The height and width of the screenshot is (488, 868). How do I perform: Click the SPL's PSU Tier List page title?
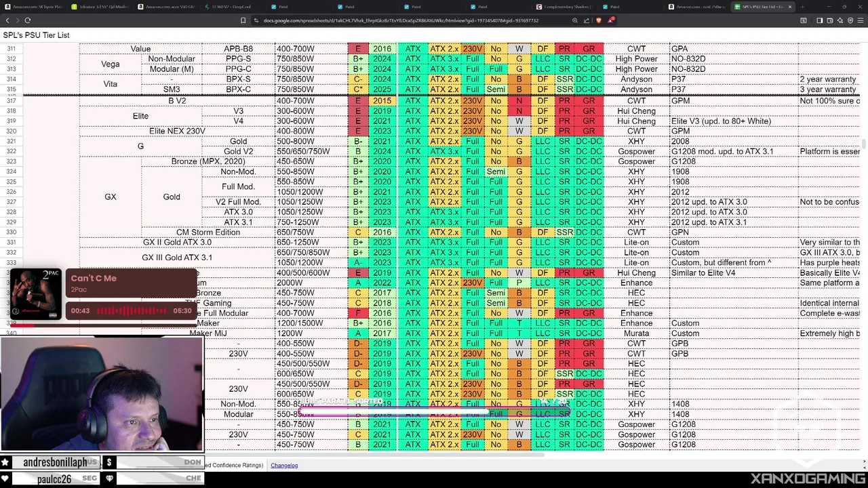36,35
